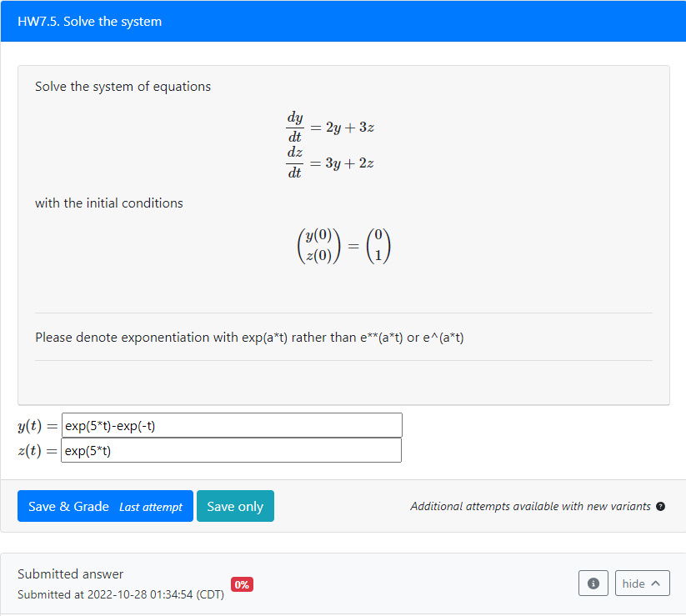Click the z(t) equals label
Screen dimensions: 686x616
34,450
